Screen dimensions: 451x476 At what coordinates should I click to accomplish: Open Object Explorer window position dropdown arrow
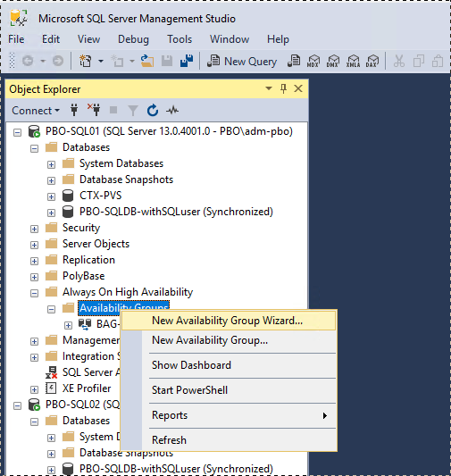pos(269,88)
